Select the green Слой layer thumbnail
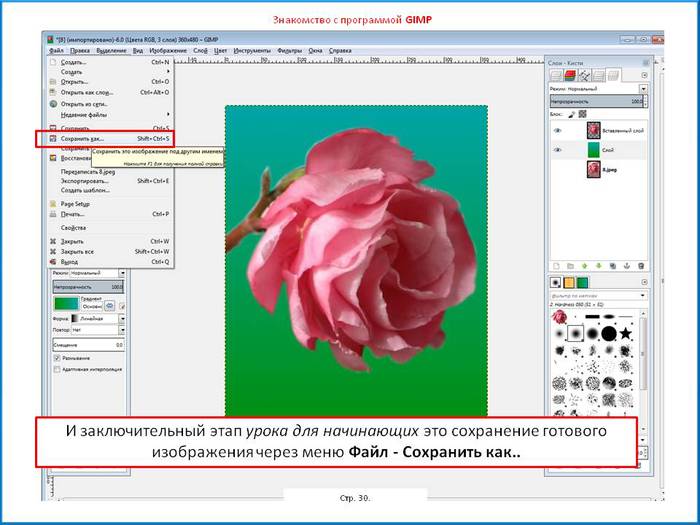The image size is (700, 525). coord(593,150)
